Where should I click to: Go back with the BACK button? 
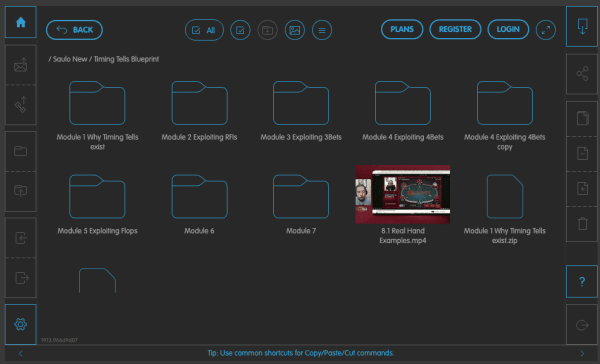[x=74, y=30]
